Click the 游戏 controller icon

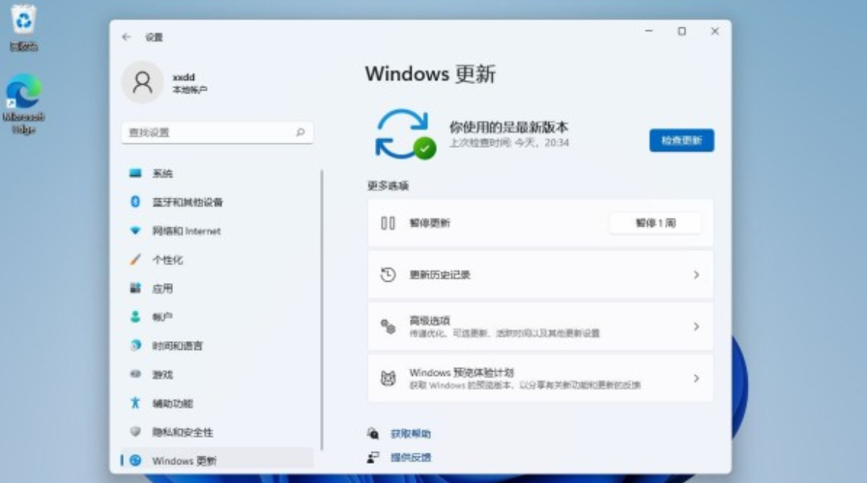pyautogui.click(x=135, y=374)
